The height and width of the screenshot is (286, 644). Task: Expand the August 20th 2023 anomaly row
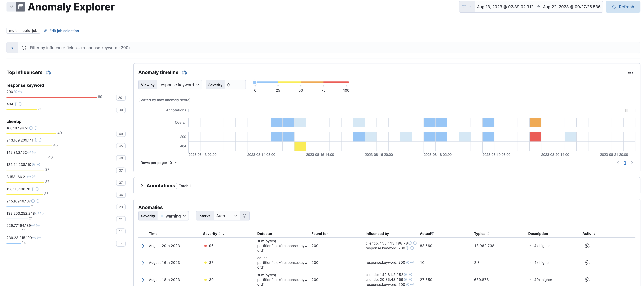coord(143,246)
